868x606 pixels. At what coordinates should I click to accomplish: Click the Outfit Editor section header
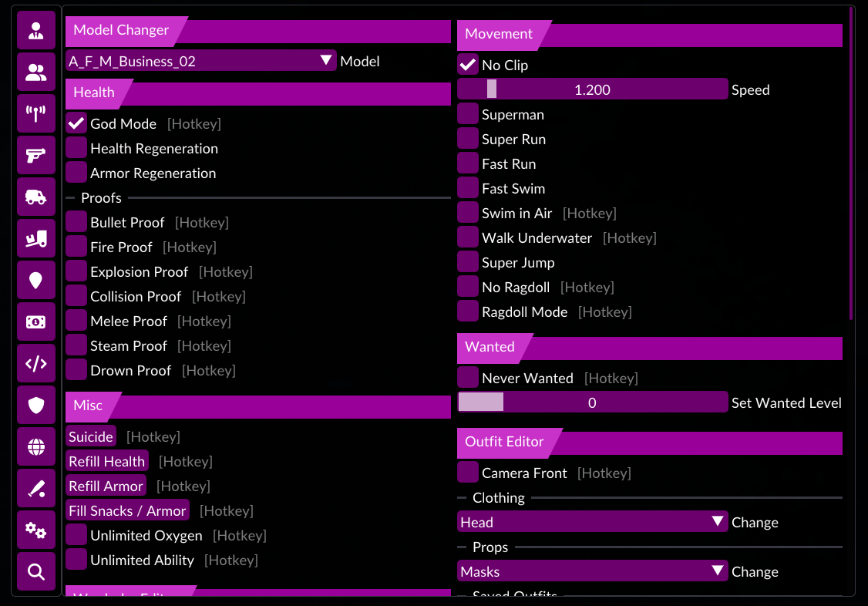(x=650, y=442)
